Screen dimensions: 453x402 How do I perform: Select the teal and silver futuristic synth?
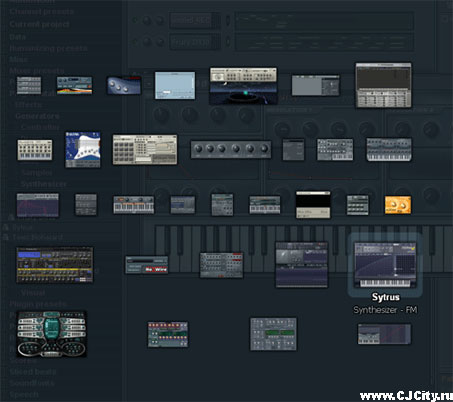(x=52, y=334)
